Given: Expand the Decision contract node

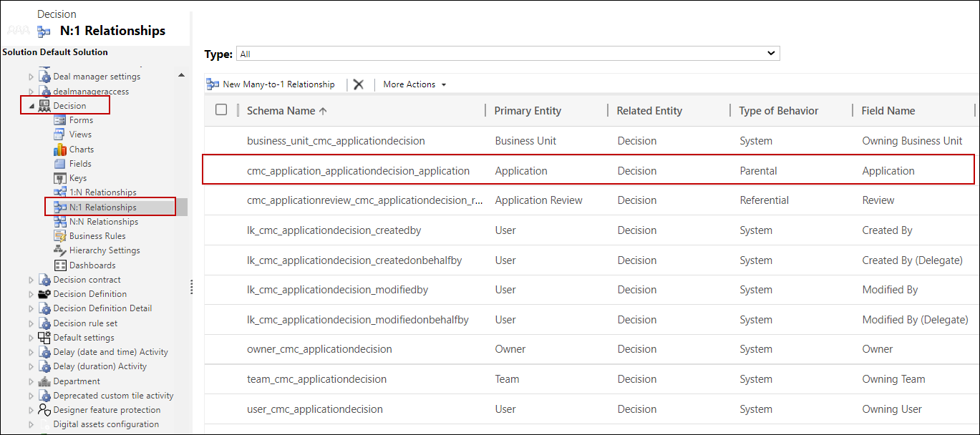Looking at the screenshot, I should [31, 280].
